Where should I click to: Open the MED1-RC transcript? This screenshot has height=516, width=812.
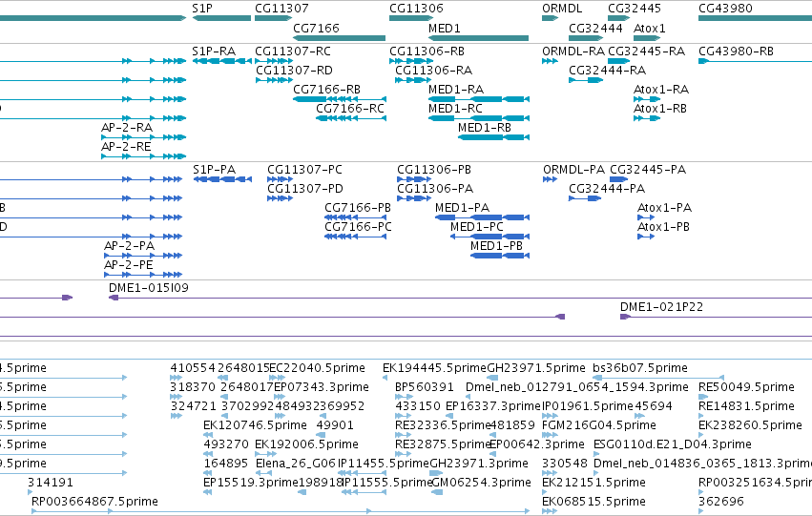pyautogui.click(x=479, y=118)
